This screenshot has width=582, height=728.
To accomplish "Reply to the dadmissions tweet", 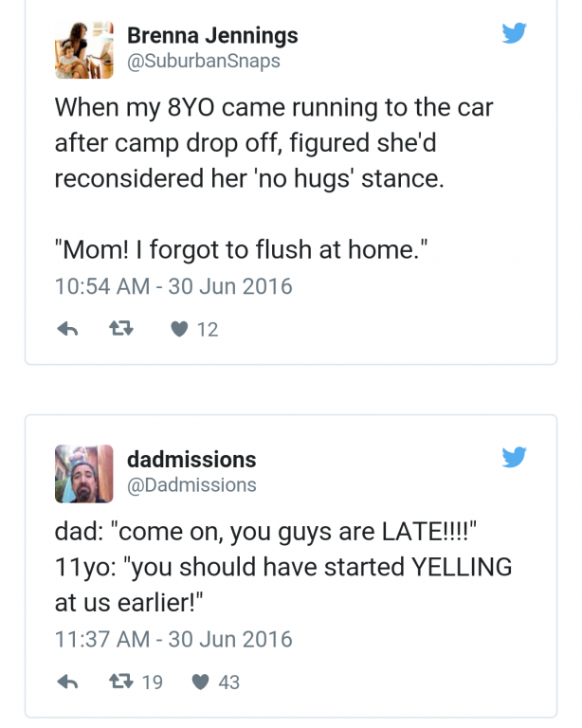I will 67,682.
